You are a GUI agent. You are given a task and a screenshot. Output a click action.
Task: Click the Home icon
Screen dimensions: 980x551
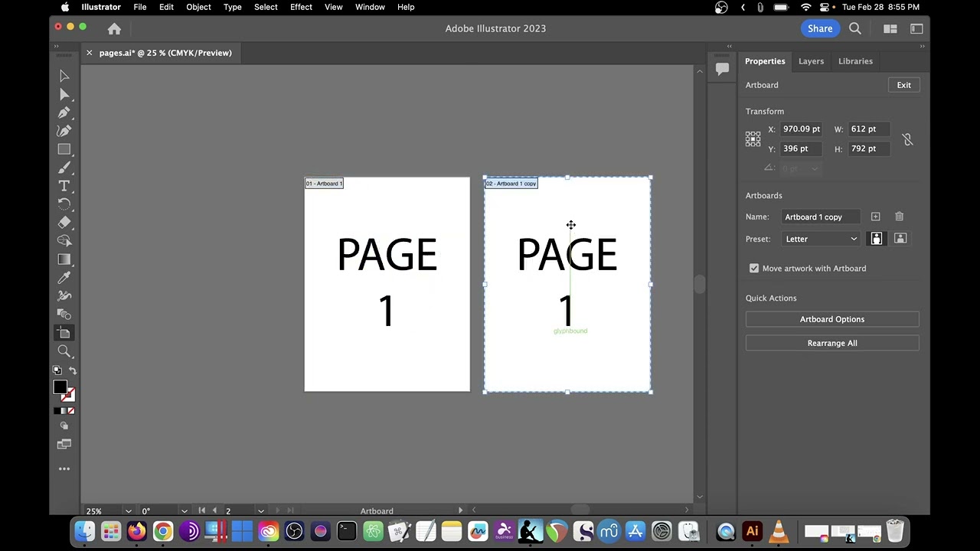[114, 28]
